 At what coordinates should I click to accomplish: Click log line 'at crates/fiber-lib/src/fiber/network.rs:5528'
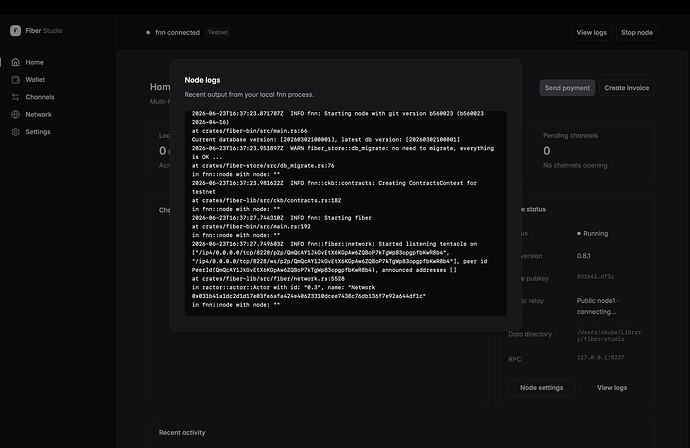coord(268,279)
